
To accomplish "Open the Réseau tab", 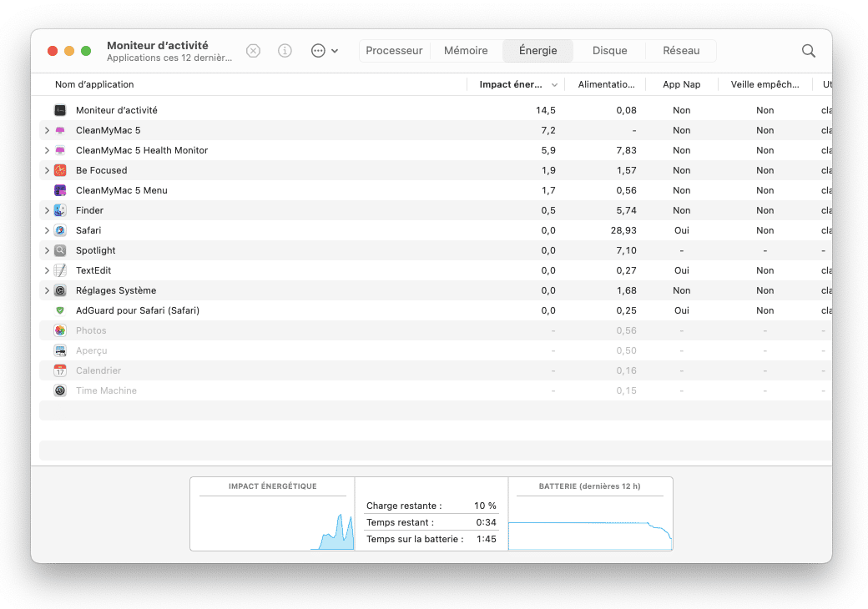I will [681, 51].
